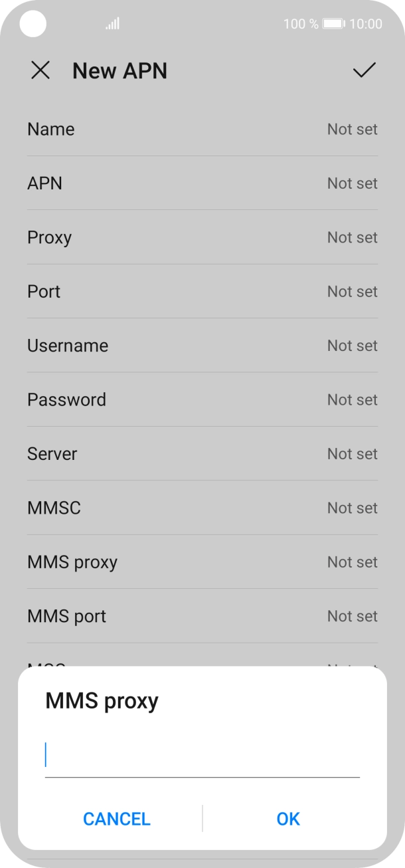Tap OK to confirm the MMS proxy
The width and height of the screenshot is (405, 868).
287,819
